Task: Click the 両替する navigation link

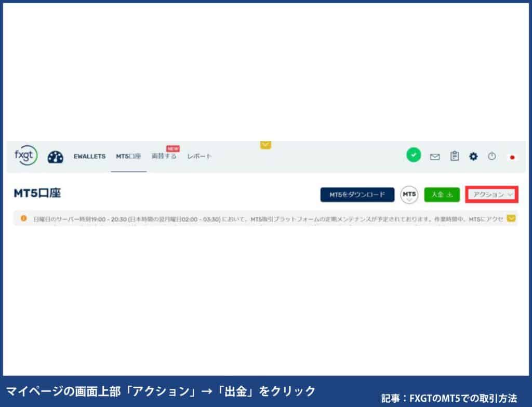Action: pos(164,156)
